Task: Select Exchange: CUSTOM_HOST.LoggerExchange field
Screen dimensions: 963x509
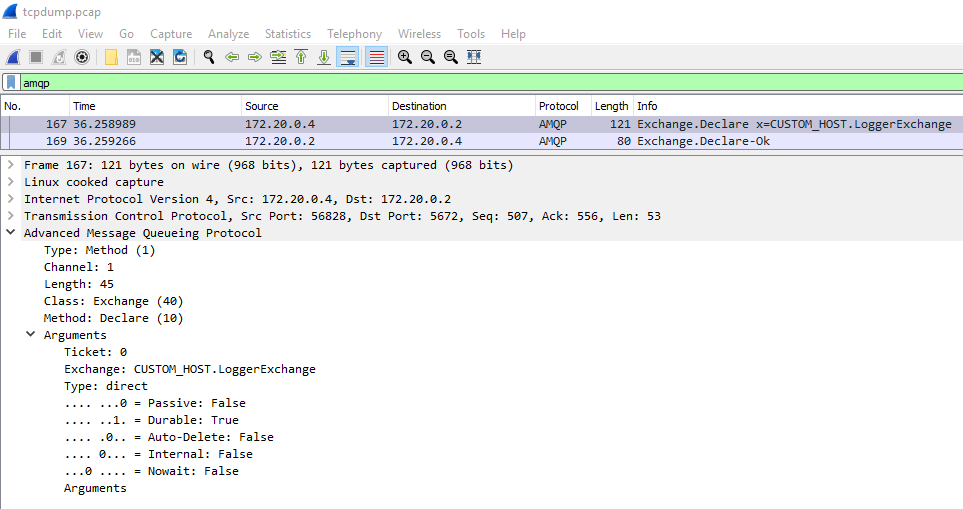Action: click(190, 369)
